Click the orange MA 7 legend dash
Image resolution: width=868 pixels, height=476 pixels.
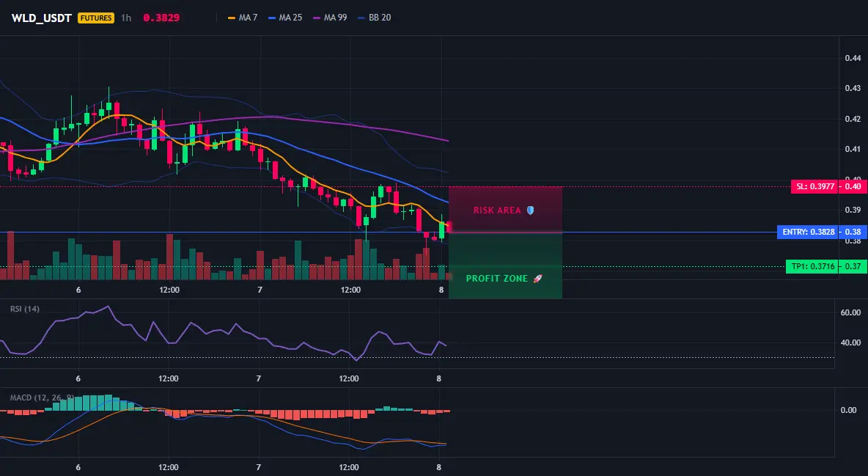pos(232,18)
